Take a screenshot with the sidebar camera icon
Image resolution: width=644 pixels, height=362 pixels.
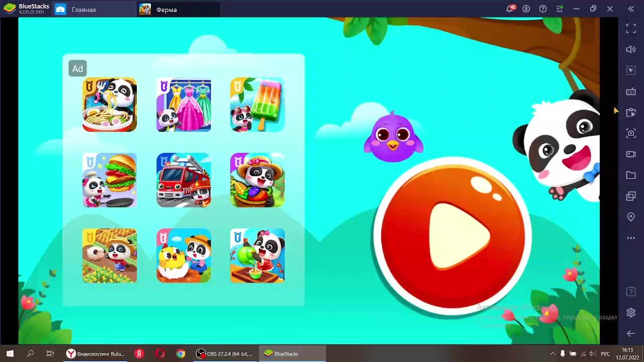point(631,133)
